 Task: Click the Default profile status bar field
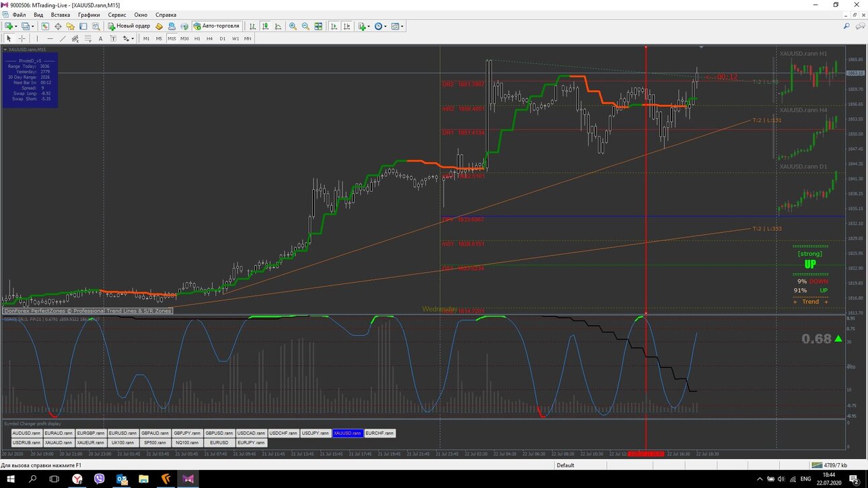[565, 465]
